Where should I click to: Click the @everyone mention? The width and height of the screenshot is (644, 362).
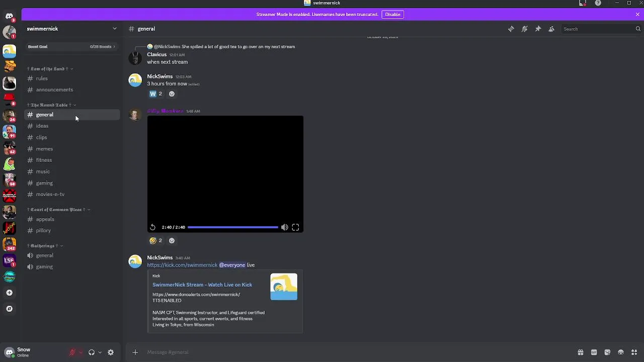point(232,265)
